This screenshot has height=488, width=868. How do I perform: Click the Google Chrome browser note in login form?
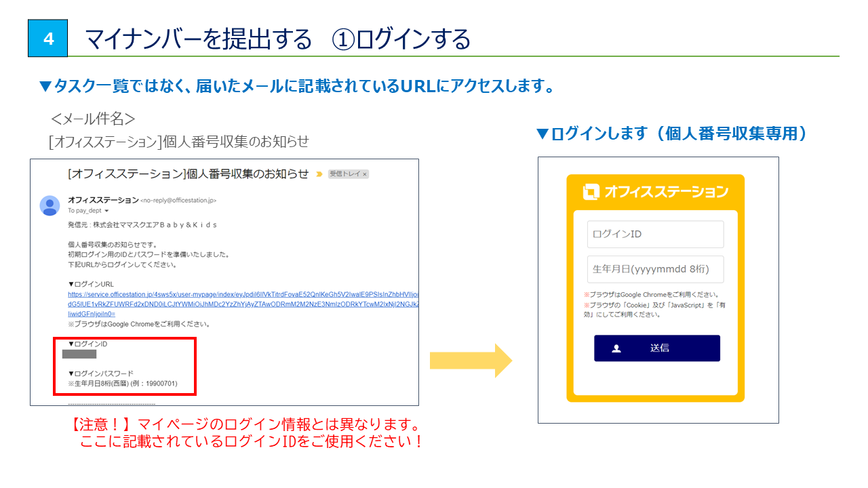click(x=651, y=296)
